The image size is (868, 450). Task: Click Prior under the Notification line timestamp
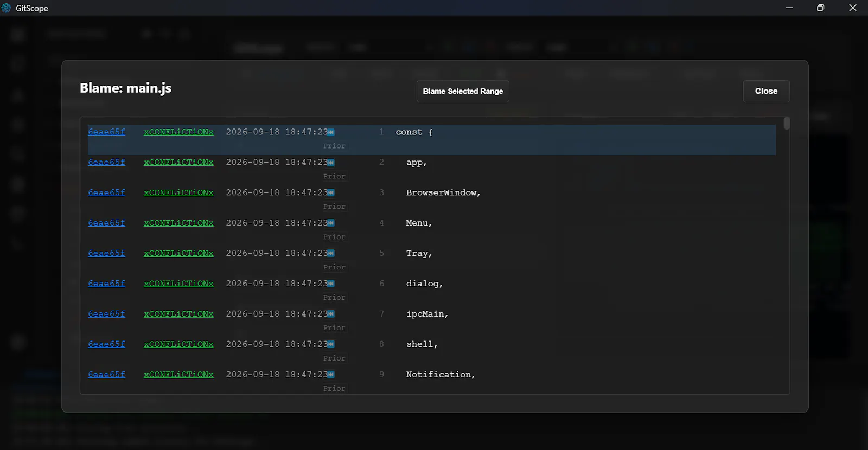click(x=334, y=389)
